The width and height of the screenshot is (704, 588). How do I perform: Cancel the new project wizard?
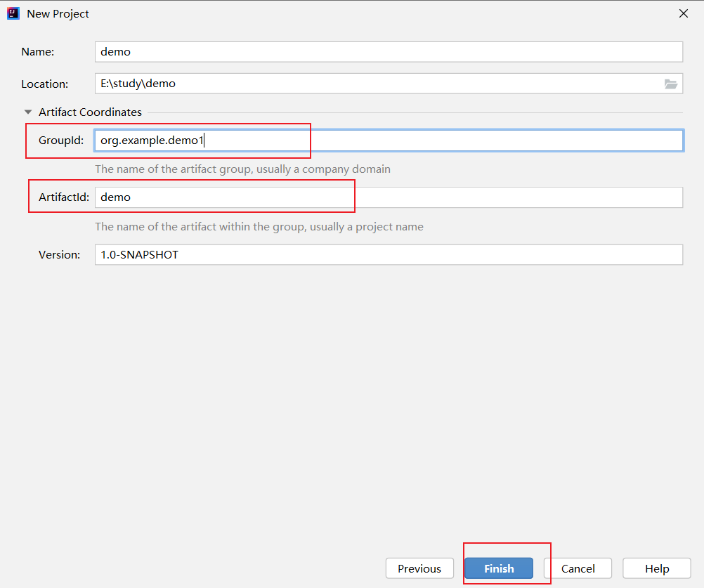pyautogui.click(x=578, y=568)
